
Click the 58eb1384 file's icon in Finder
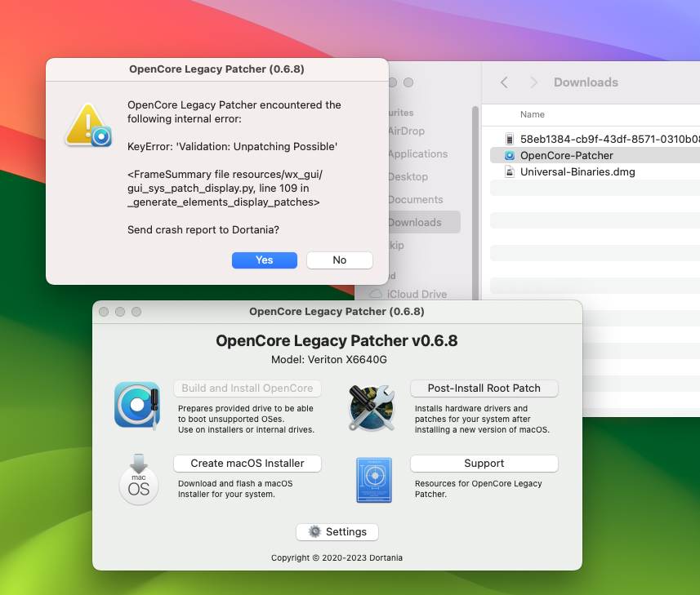point(510,139)
